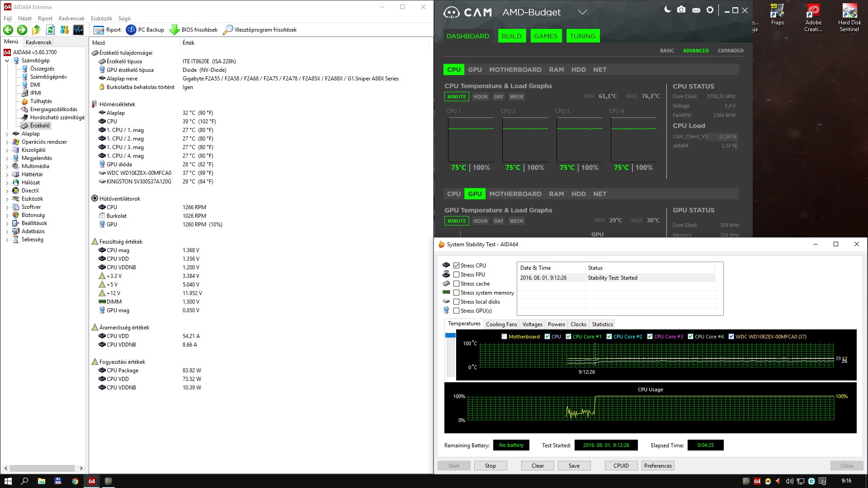Click the Riport toolbar button
Image resolution: width=868 pixels, height=488 pixels.
coord(108,30)
